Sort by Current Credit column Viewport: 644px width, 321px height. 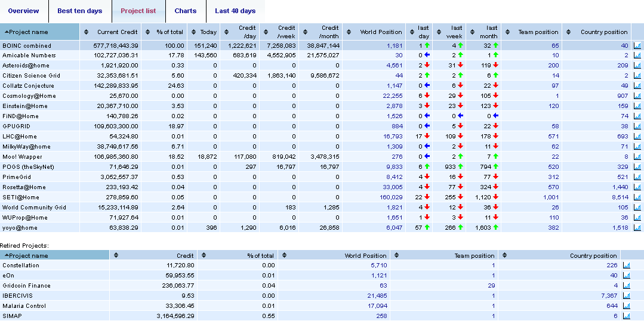[110, 32]
